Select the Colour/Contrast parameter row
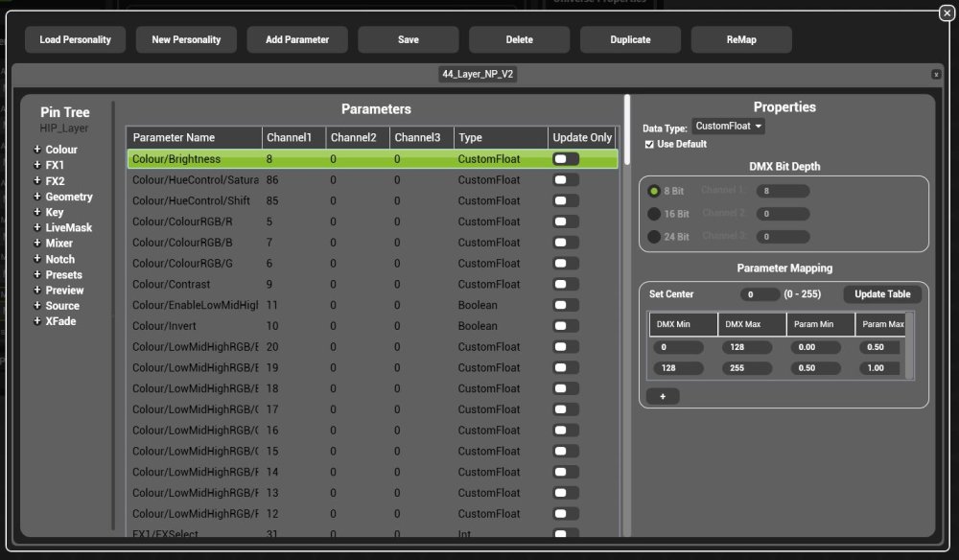This screenshot has height=560, width=959. coord(372,284)
